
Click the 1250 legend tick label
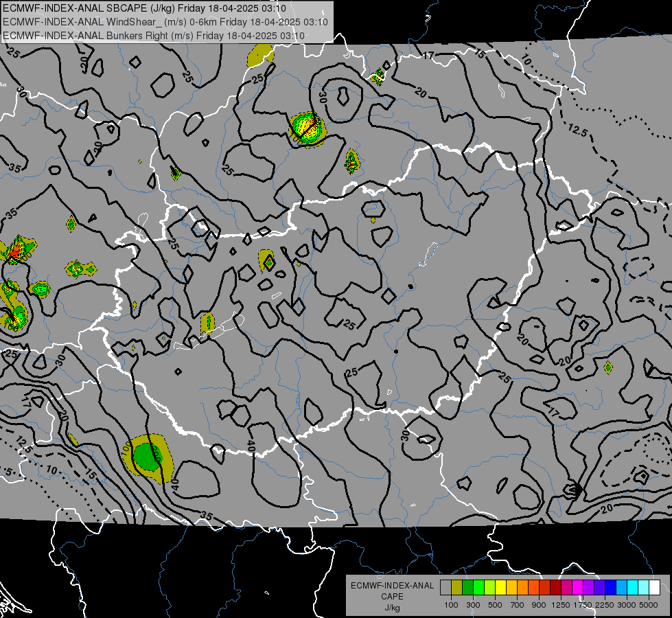click(561, 605)
